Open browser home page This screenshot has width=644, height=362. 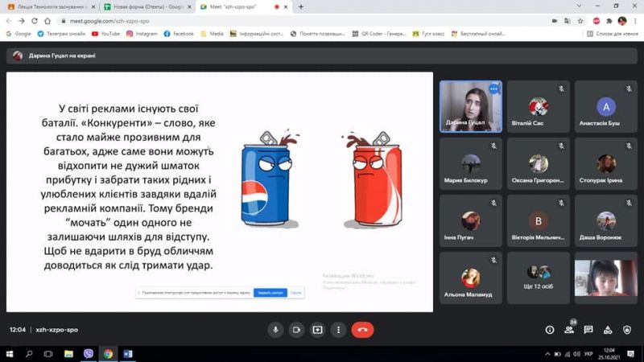coord(47,21)
